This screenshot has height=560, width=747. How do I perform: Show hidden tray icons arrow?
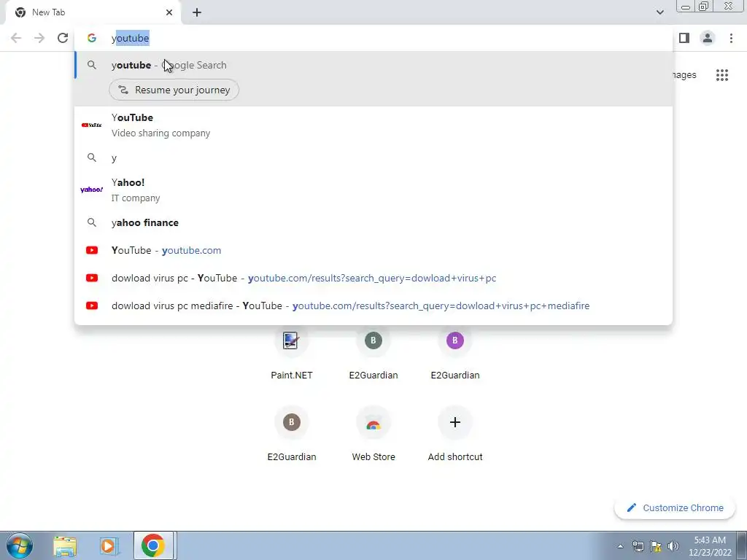tap(620, 546)
